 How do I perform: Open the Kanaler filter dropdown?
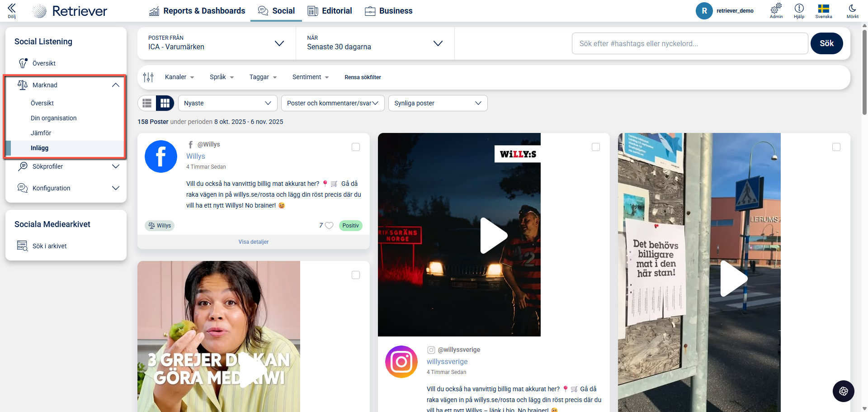point(179,77)
